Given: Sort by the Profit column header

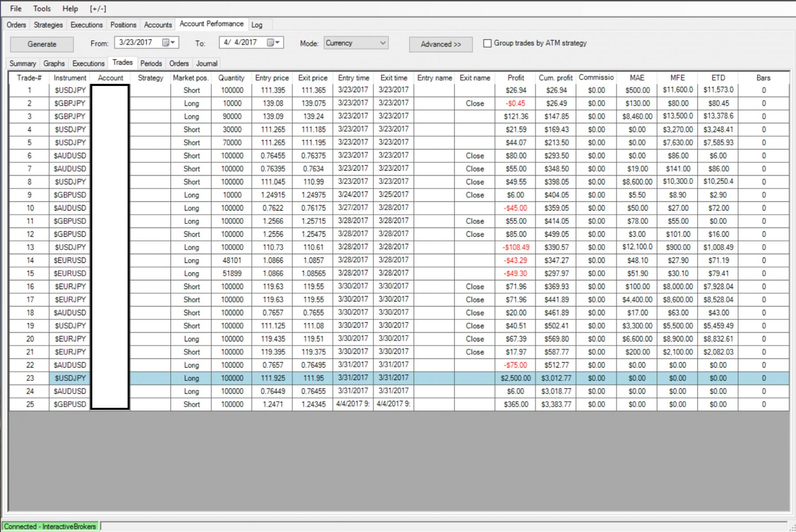Looking at the screenshot, I should click(x=516, y=78).
